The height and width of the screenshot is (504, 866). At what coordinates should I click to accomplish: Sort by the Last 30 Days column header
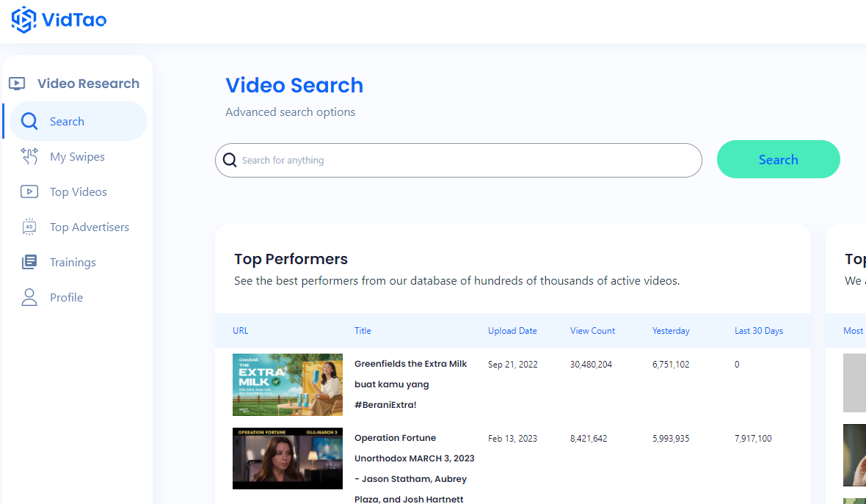point(758,331)
